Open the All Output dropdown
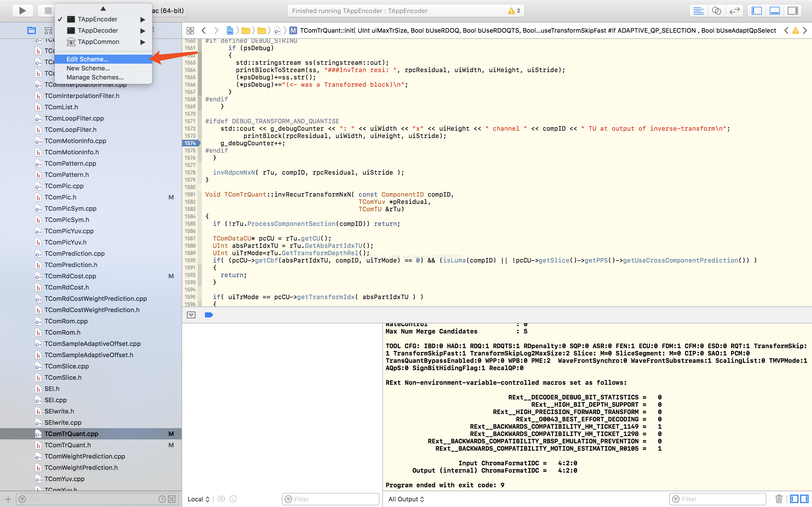 406,499
